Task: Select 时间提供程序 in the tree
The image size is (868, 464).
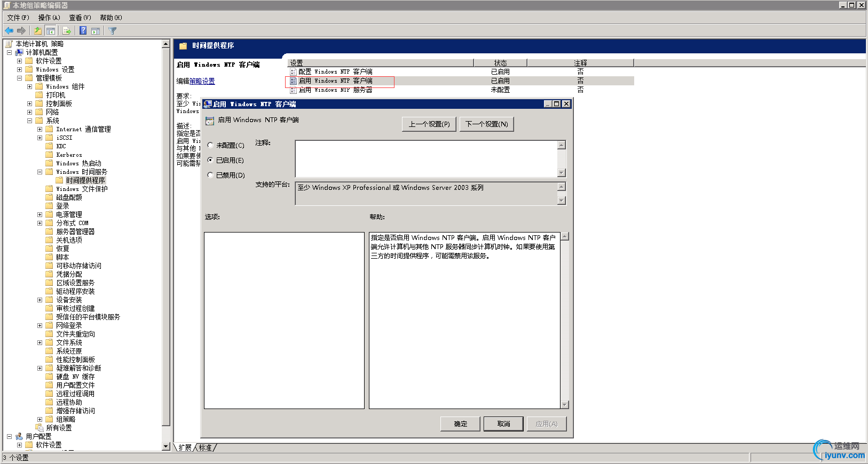Action: [85, 180]
